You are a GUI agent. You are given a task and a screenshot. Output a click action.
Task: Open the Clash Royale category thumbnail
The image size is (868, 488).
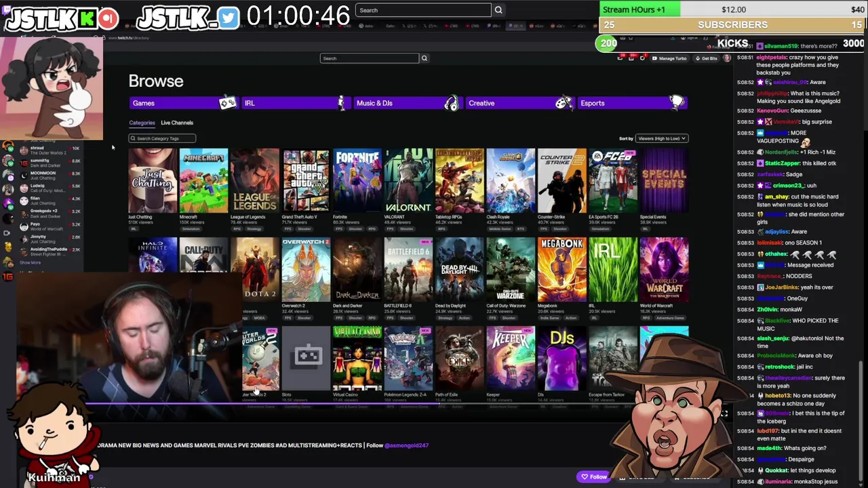(511, 181)
